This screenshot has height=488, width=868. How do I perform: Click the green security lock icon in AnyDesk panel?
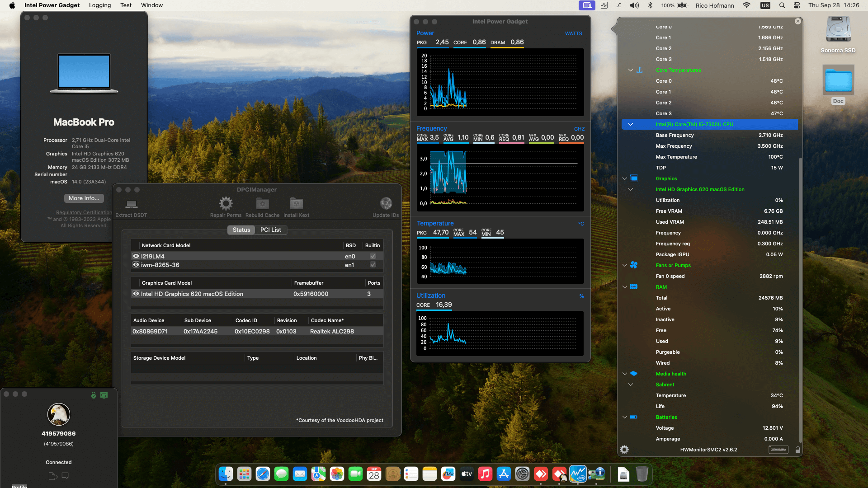94,395
